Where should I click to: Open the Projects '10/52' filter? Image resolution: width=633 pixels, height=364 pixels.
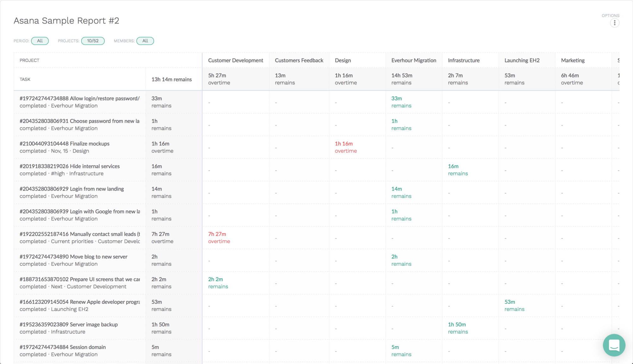93,41
